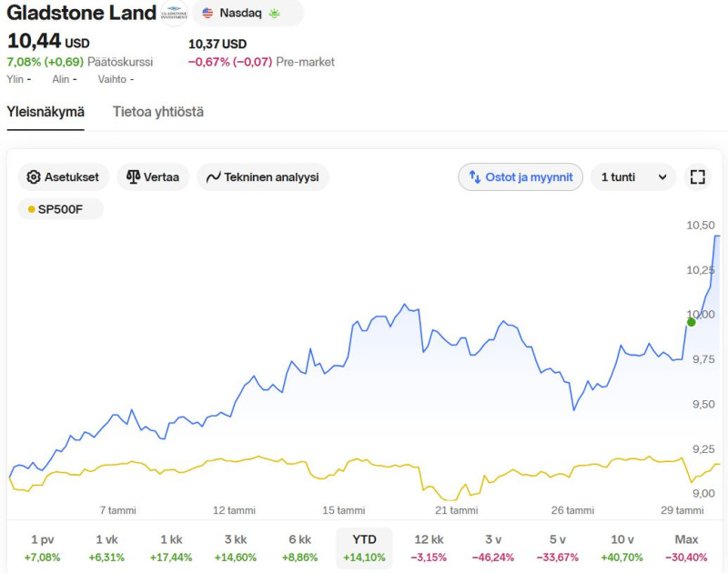Click the US flag Nasdaq badge
The image size is (728, 573).
click(x=230, y=14)
